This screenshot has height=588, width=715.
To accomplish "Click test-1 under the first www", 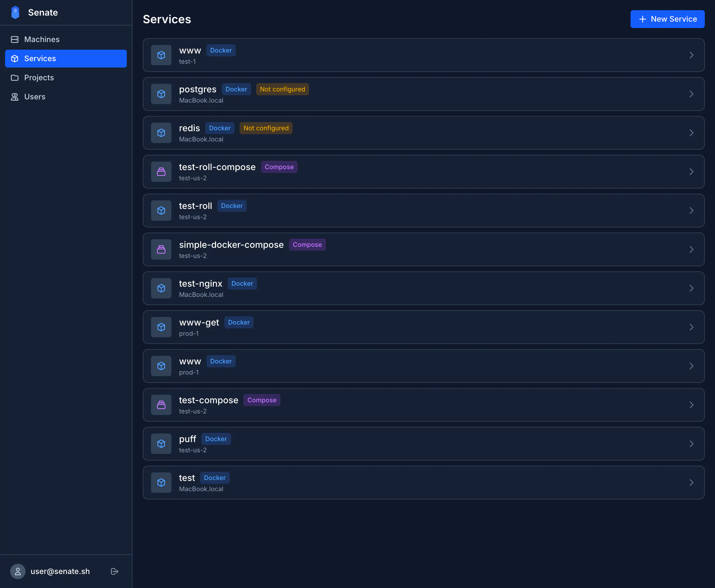I will tap(187, 62).
